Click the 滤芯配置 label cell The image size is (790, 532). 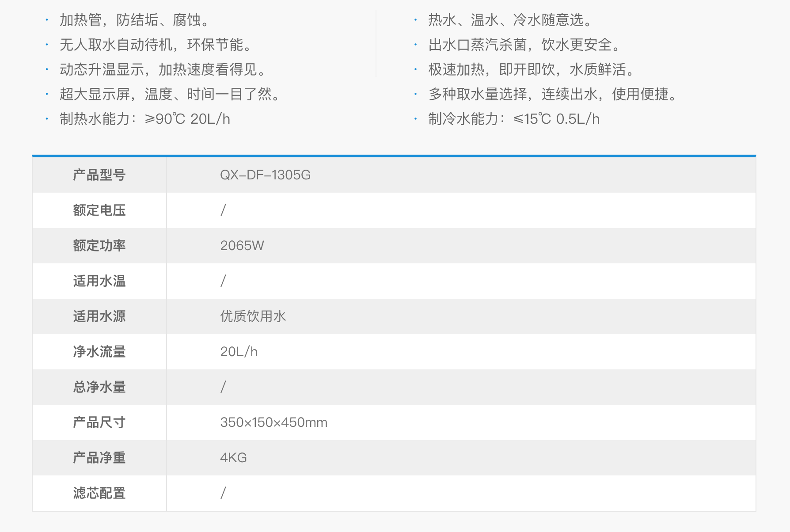tap(99, 493)
